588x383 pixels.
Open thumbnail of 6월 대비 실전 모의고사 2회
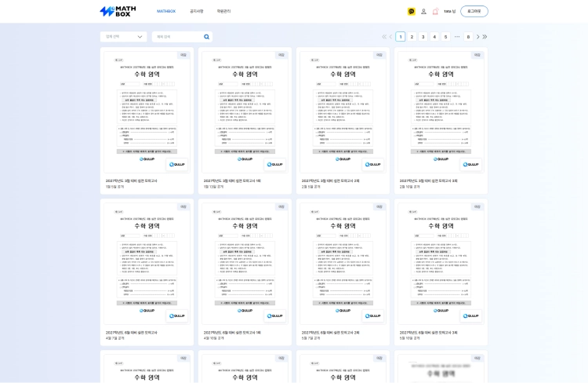[343, 264]
